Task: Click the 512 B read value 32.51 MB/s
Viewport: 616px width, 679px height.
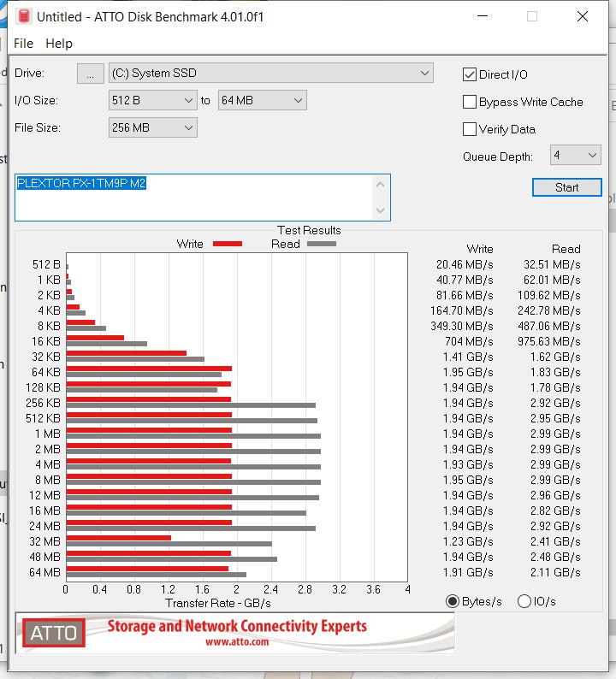Action: coord(552,264)
